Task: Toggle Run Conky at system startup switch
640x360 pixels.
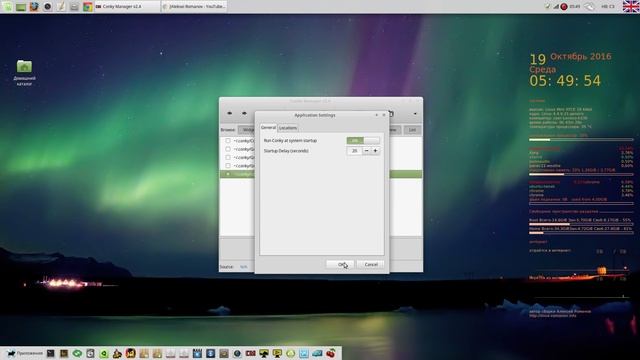Action: coord(363,140)
